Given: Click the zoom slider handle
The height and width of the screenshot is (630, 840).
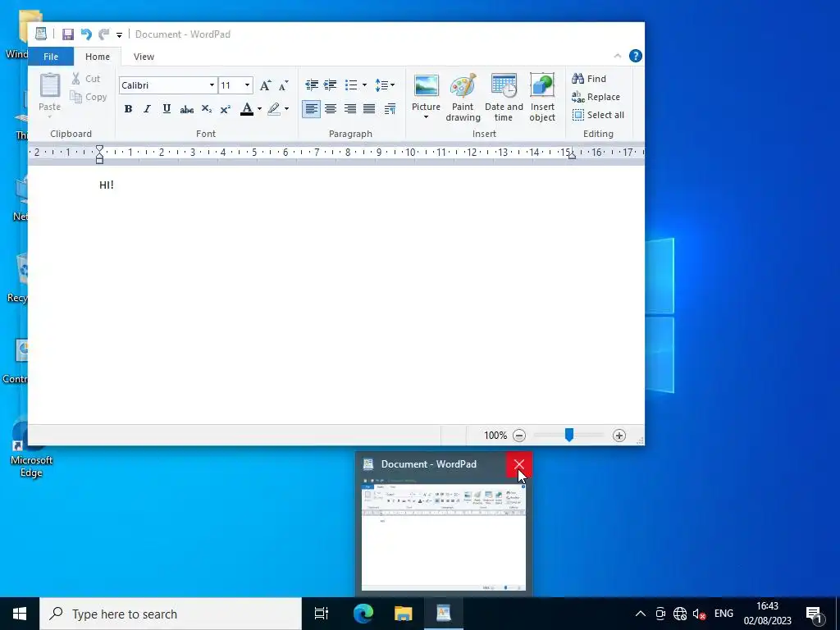Looking at the screenshot, I should pos(569,435).
